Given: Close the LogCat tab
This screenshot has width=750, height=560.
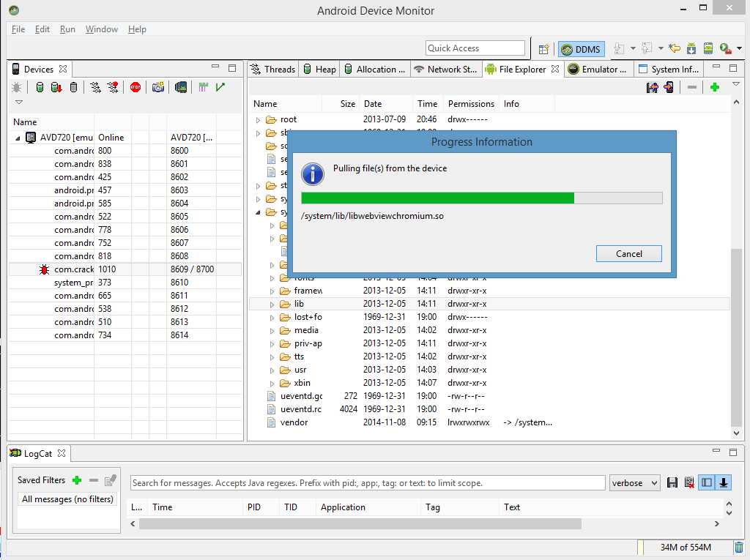Looking at the screenshot, I should [x=62, y=453].
